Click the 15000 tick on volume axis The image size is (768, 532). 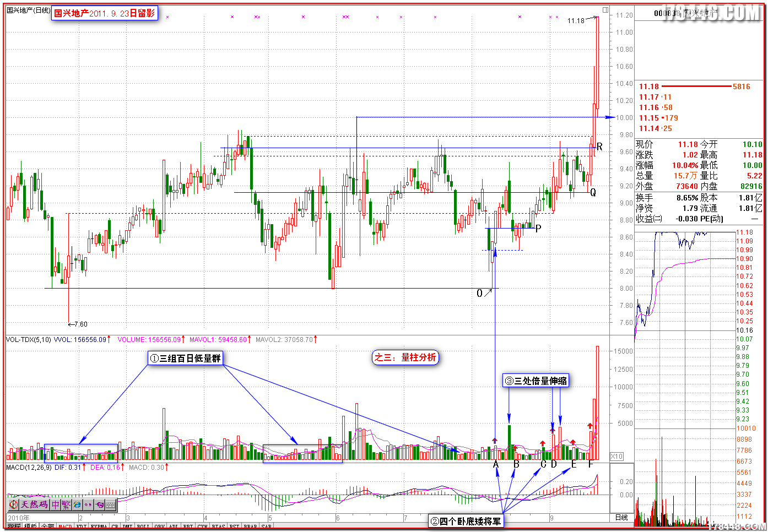[623, 351]
